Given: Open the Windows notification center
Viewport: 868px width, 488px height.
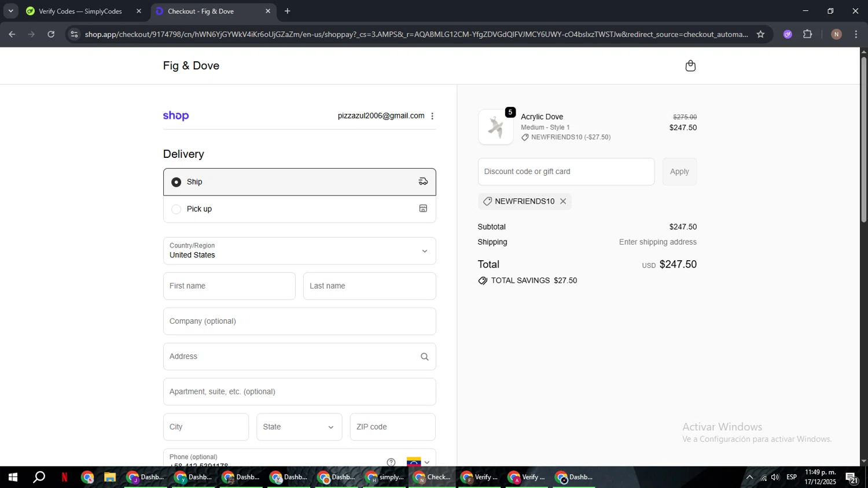Looking at the screenshot, I should (x=852, y=478).
